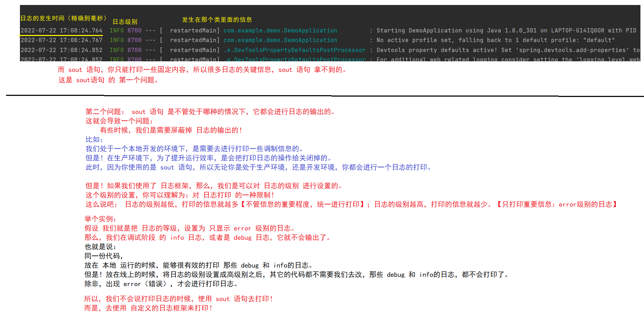Viewport: 644px width, 319px height.
Task: Click '这么说吧： 日志的级别越低，打印的信息就越多'
Action: [162, 204]
